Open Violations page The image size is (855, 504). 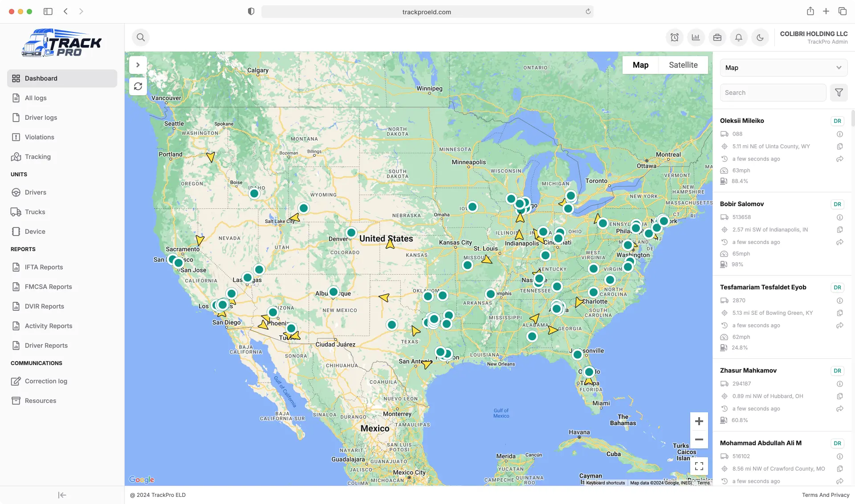(x=62, y=137)
